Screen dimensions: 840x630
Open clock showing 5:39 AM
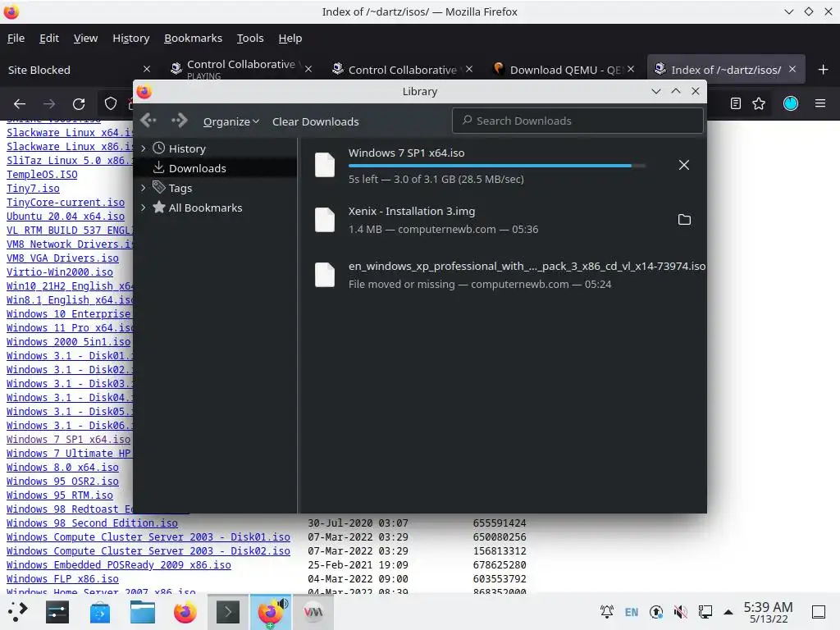click(x=768, y=612)
